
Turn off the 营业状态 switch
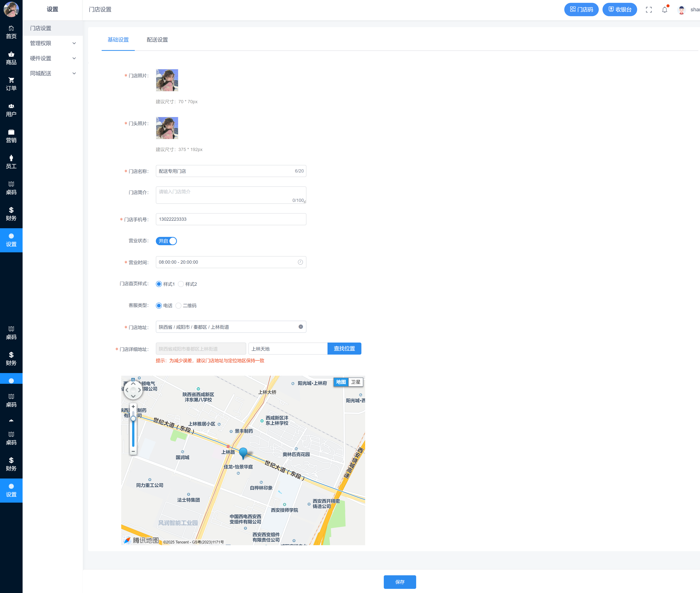click(166, 241)
